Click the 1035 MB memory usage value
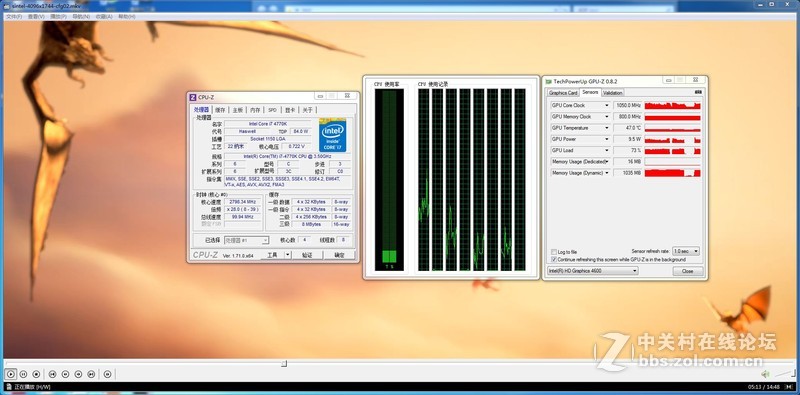Screen dimensions: 800x395 (x=627, y=173)
